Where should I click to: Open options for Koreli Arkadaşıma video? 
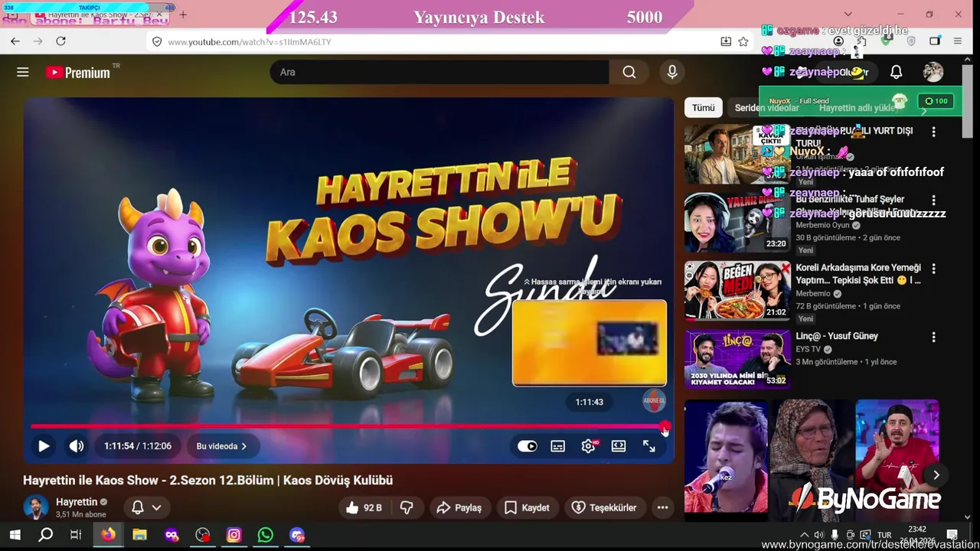pyautogui.click(x=933, y=269)
